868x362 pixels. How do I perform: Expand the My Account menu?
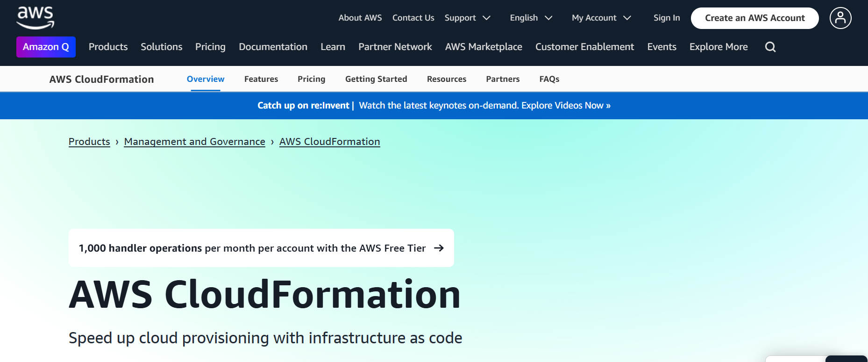click(601, 18)
